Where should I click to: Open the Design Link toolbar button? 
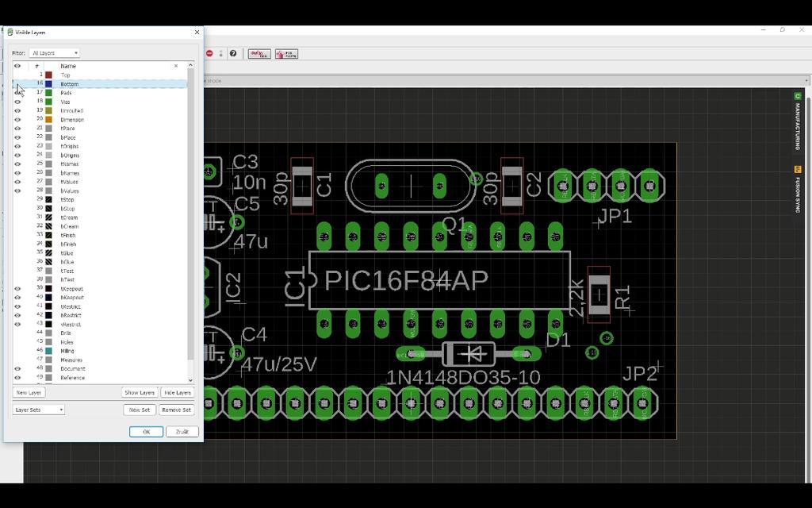coord(259,54)
